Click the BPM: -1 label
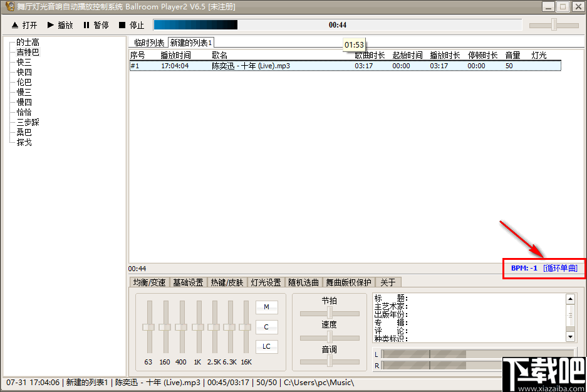 (x=524, y=268)
